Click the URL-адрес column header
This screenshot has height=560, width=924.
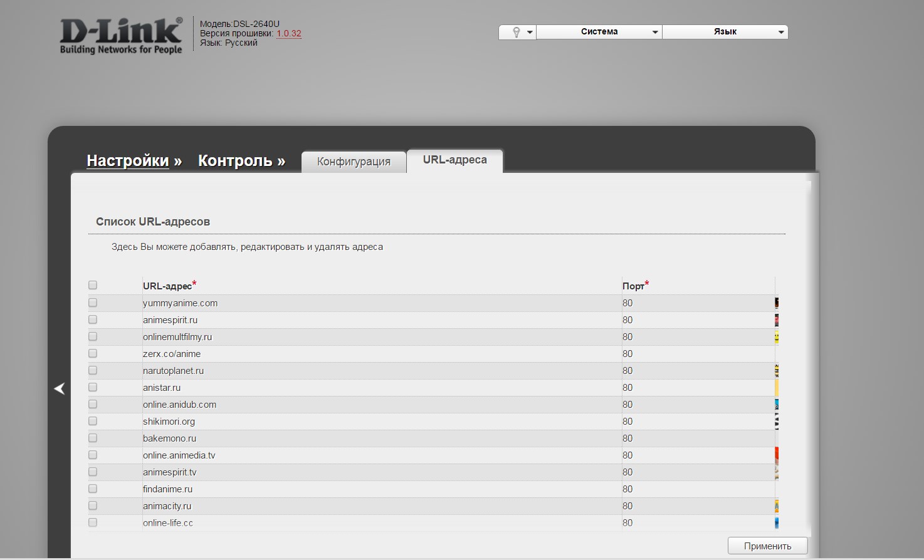169,286
